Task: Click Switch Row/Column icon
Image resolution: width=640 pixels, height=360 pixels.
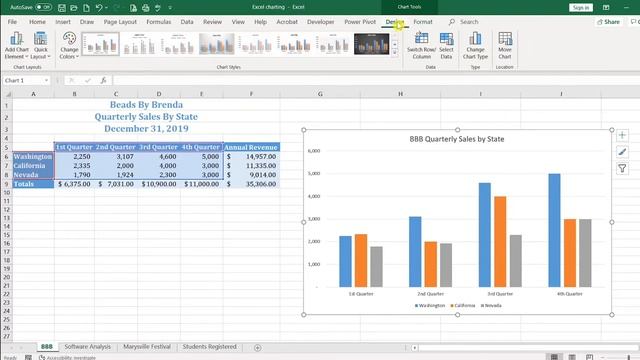Action: [422, 45]
